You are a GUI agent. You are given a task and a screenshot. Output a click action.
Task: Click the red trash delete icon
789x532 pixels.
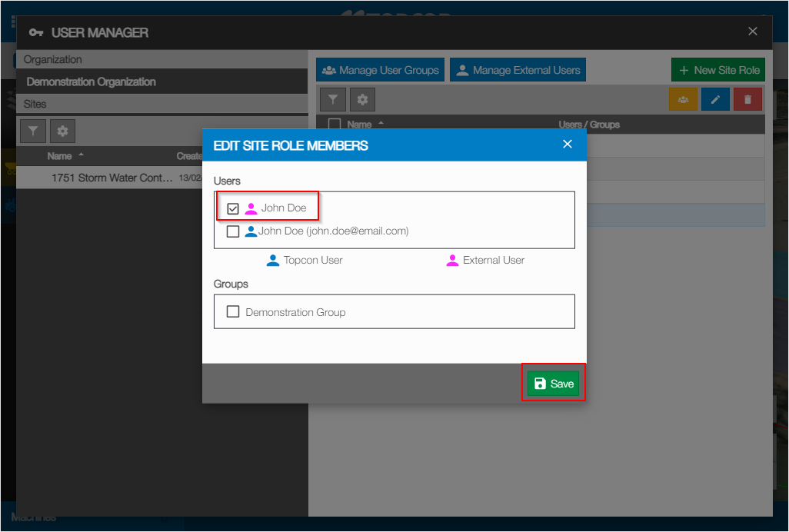point(747,100)
